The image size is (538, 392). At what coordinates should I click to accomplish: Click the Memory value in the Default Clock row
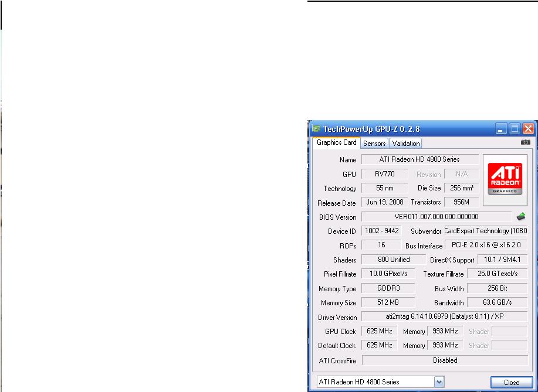(x=445, y=345)
